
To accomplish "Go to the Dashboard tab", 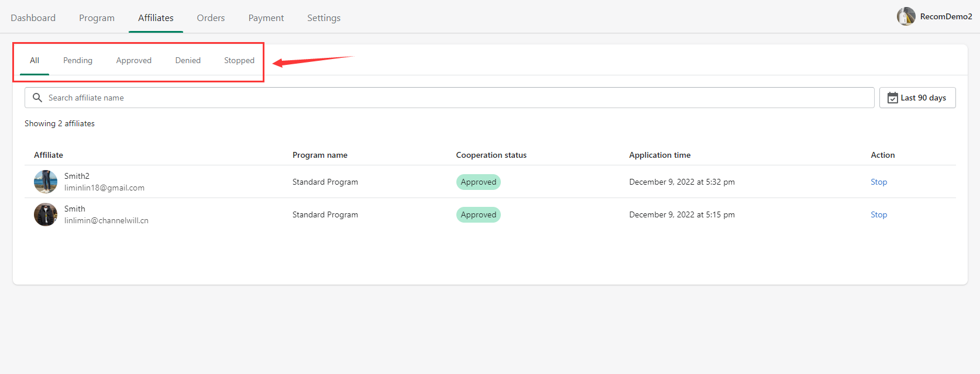I will tap(33, 18).
